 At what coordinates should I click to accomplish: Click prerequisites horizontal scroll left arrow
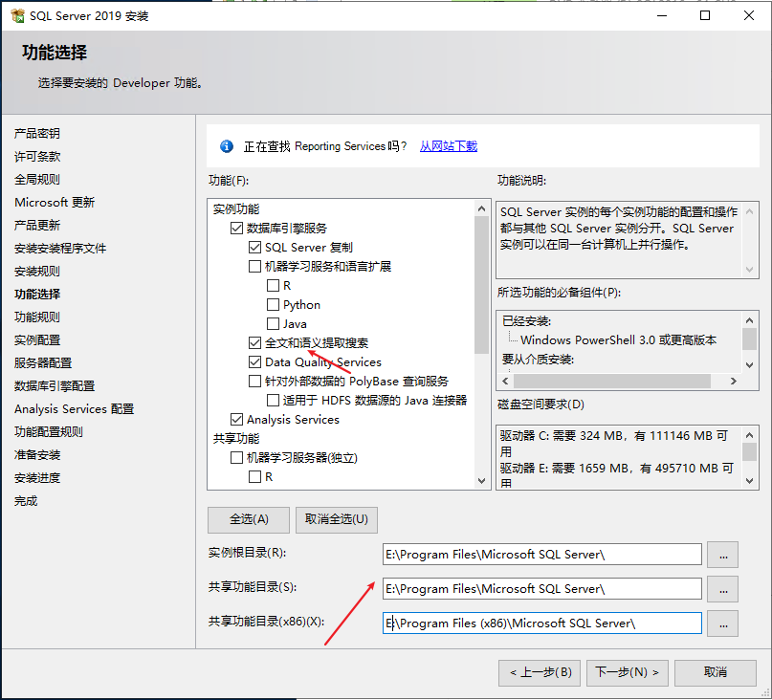506,381
